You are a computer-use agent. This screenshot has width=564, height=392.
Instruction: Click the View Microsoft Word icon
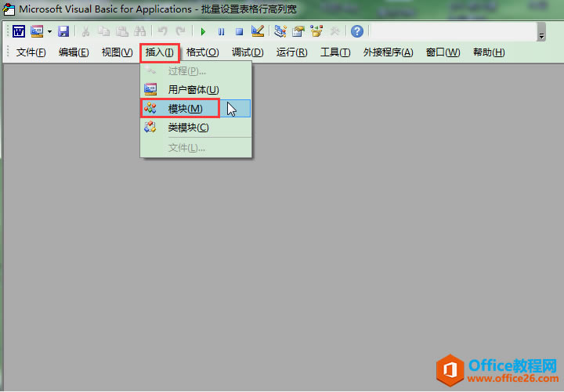pyautogui.click(x=19, y=31)
